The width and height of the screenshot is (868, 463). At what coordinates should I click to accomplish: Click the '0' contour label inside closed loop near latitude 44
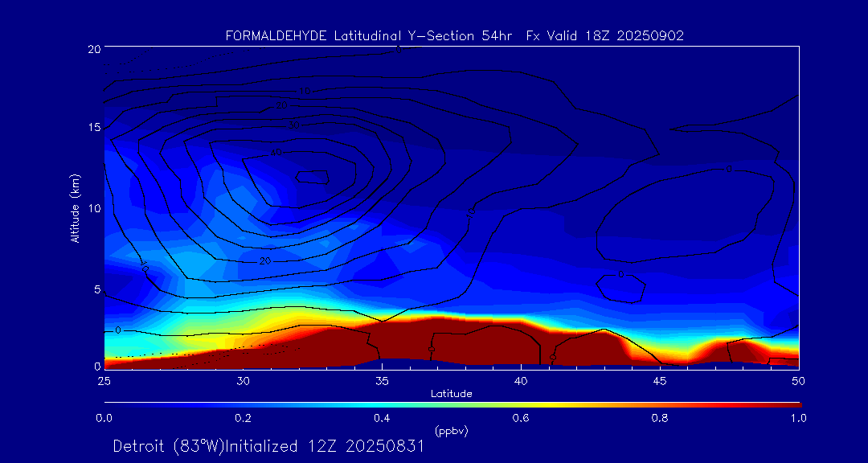(620, 275)
